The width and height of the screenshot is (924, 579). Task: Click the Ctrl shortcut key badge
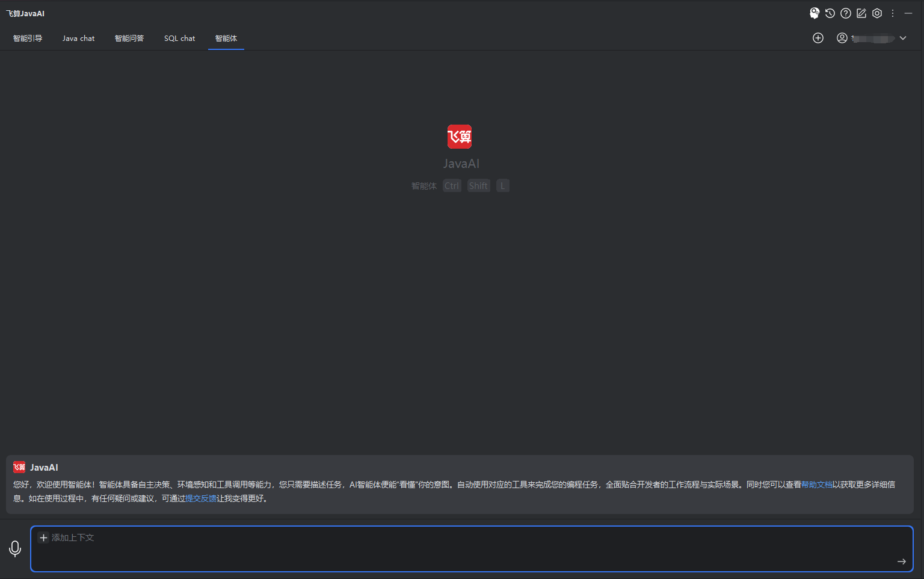[x=452, y=186]
